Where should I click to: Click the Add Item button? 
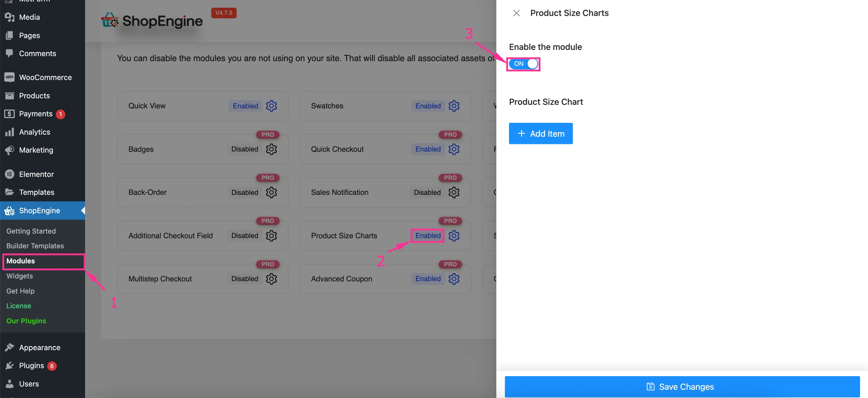coord(540,134)
